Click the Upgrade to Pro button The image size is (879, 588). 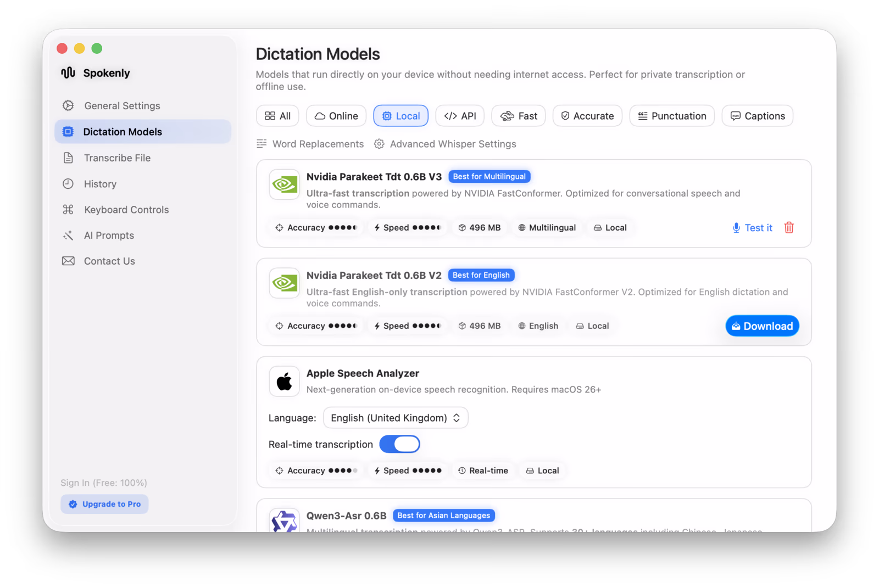104,504
